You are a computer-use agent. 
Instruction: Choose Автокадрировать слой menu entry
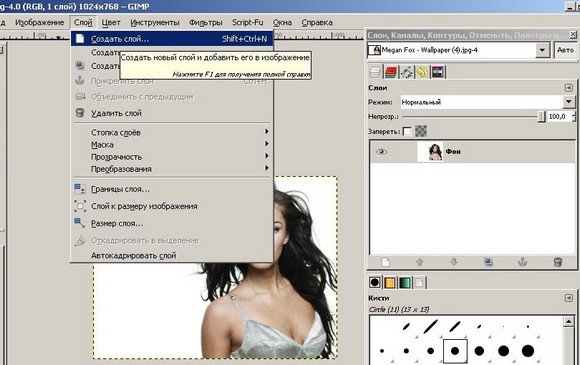point(172,256)
